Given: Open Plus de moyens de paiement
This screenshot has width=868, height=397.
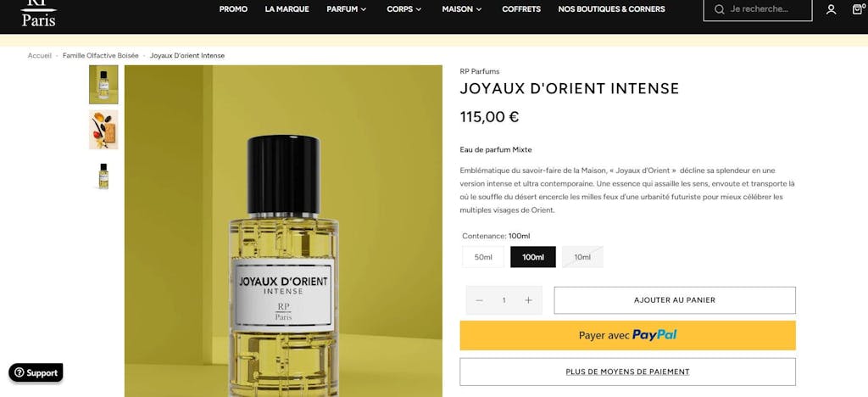Looking at the screenshot, I should click(x=627, y=372).
